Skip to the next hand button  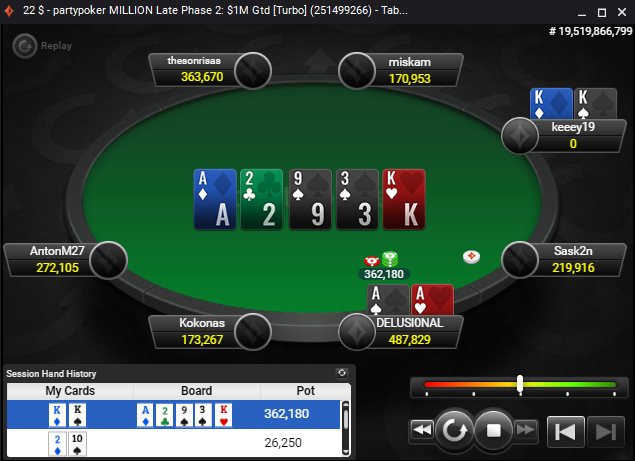click(x=606, y=431)
